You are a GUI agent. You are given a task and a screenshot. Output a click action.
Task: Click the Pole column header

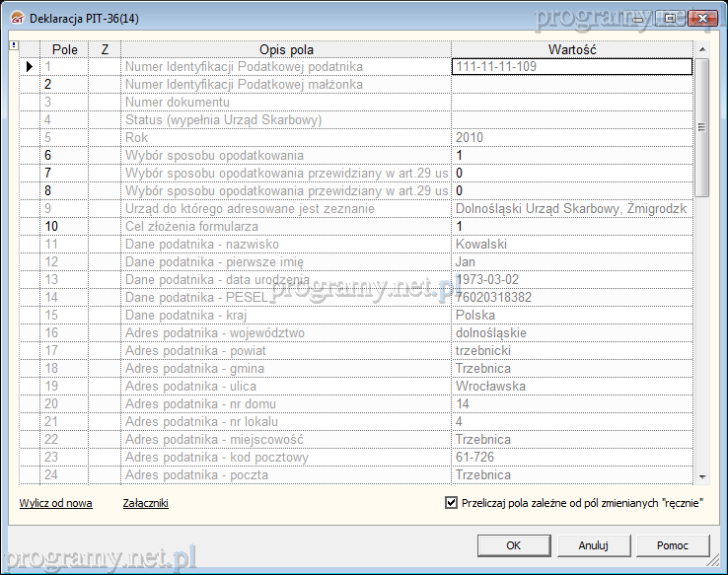pyautogui.click(x=64, y=49)
